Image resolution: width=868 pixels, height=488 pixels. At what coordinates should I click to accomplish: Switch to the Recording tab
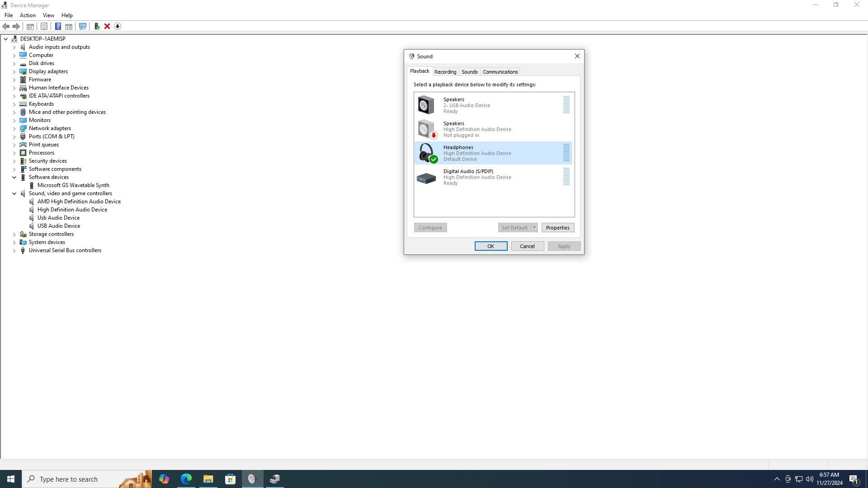[x=445, y=72]
